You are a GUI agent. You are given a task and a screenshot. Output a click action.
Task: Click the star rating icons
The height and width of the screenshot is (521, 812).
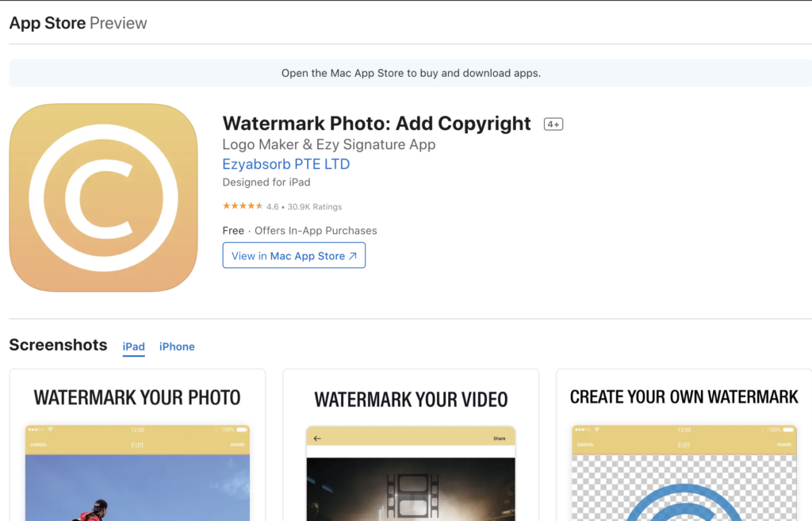pyautogui.click(x=243, y=206)
